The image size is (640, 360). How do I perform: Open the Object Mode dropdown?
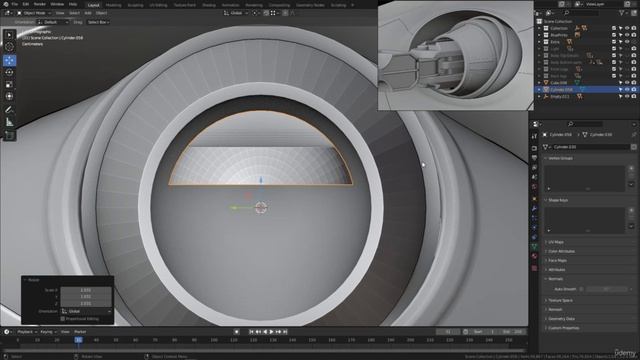tap(34, 13)
